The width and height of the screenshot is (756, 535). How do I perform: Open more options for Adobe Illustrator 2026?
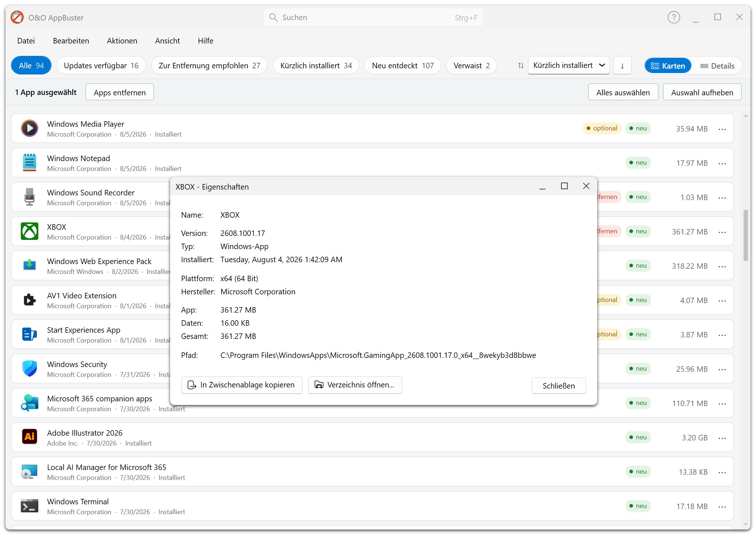722,438
